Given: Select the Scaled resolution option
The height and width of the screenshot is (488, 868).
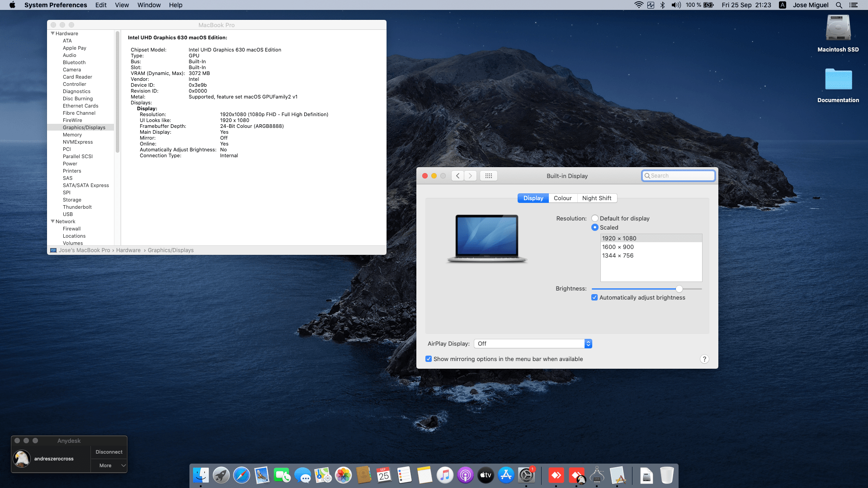Looking at the screenshot, I should [x=595, y=228].
